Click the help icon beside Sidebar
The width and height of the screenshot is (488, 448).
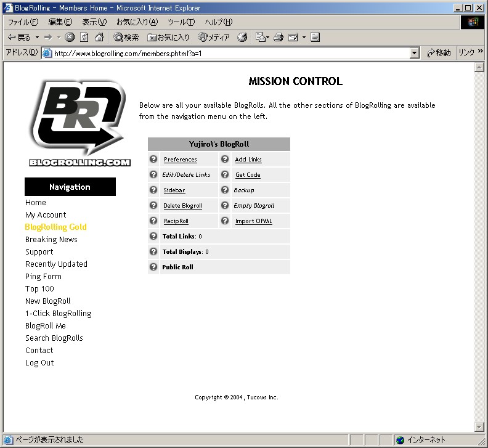pos(153,190)
